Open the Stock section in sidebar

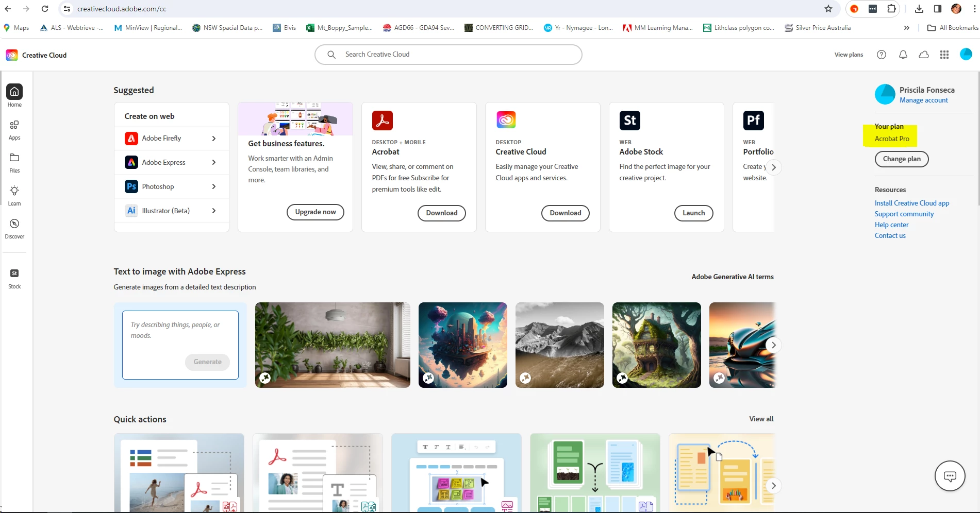pyautogui.click(x=14, y=279)
